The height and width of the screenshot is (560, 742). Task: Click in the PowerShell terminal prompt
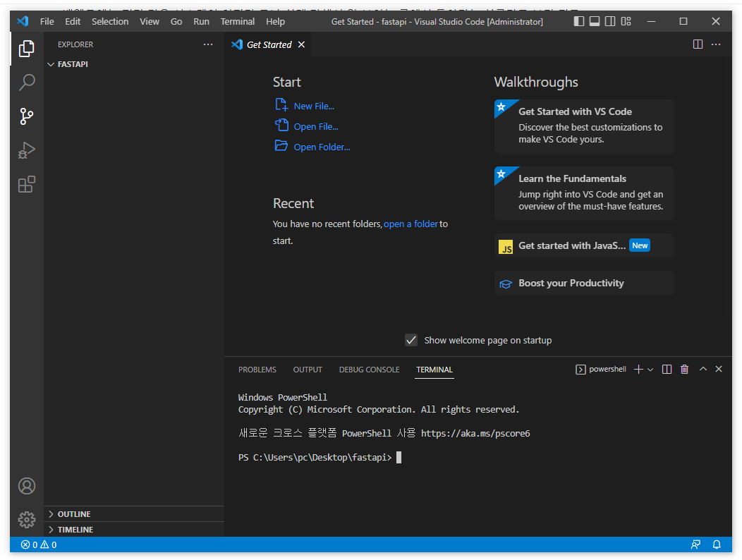[x=399, y=457]
